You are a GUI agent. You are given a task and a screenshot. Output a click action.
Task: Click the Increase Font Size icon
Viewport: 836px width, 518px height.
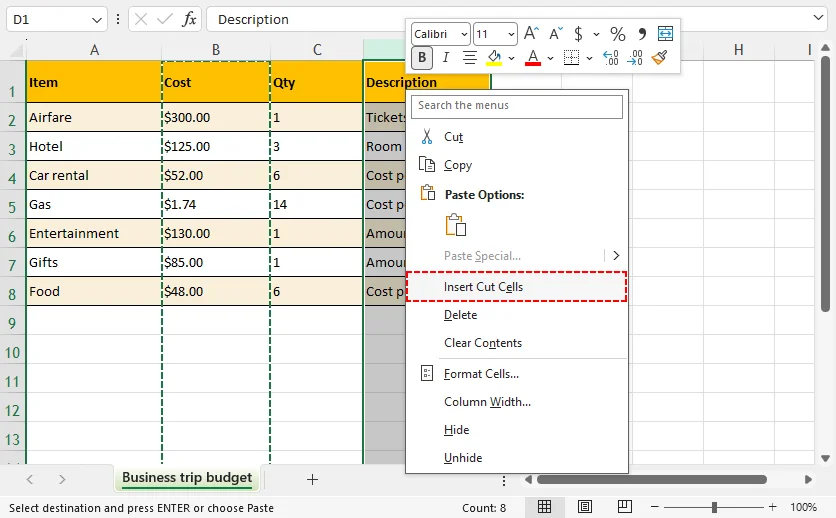pyautogui.click(x=530, y=34)
